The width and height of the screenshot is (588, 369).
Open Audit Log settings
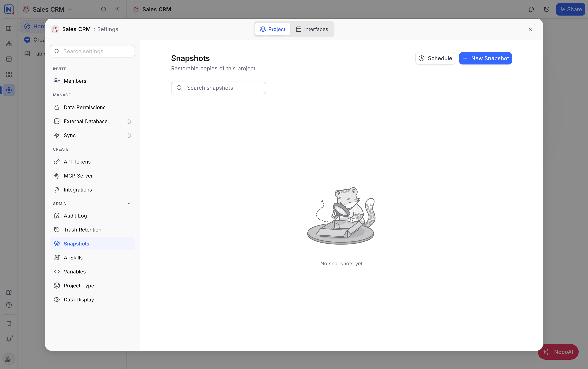click(x=92, y=216)
